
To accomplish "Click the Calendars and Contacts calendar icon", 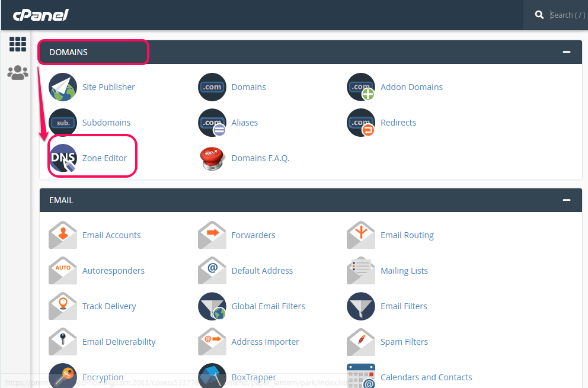I will [x=361, y=376].
